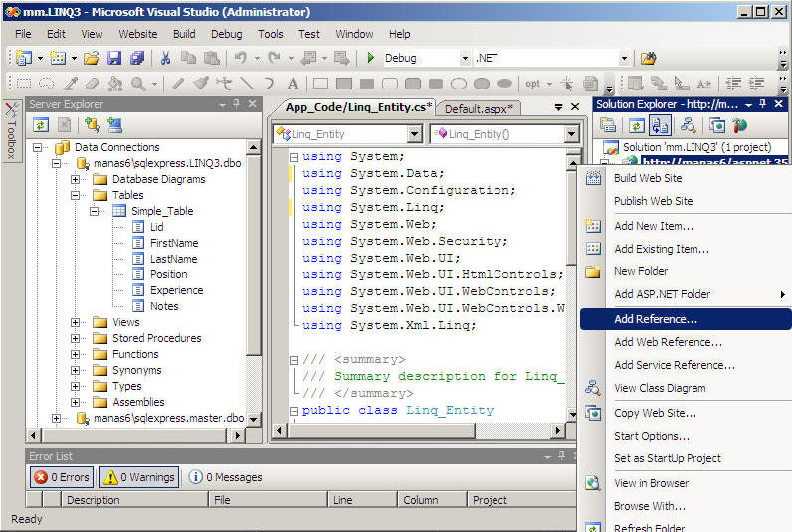Click Server Explorer horizontal scrollbar track
This screenshot has width=792, height=532.
(x=134, y=435)
